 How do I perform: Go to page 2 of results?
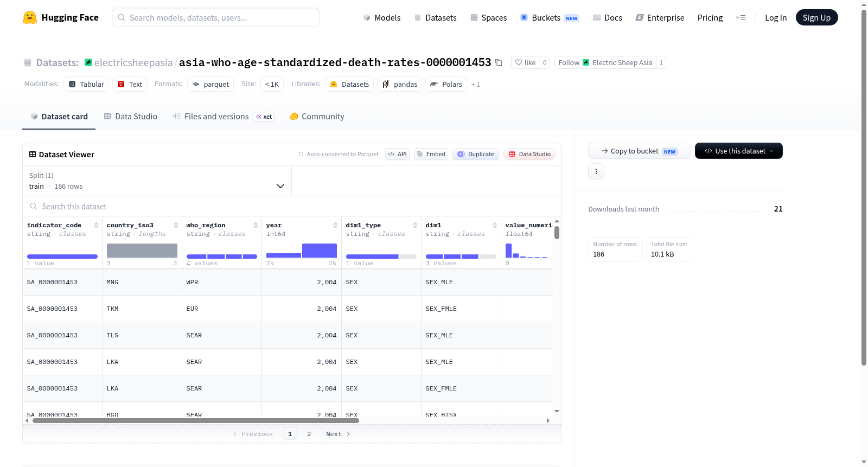309,434
